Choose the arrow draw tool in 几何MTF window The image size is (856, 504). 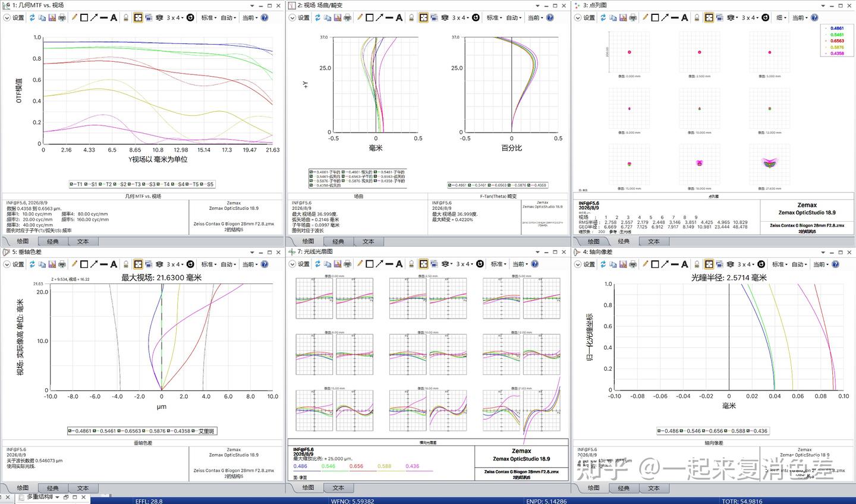pyautogui.click(x=94, y=18)
